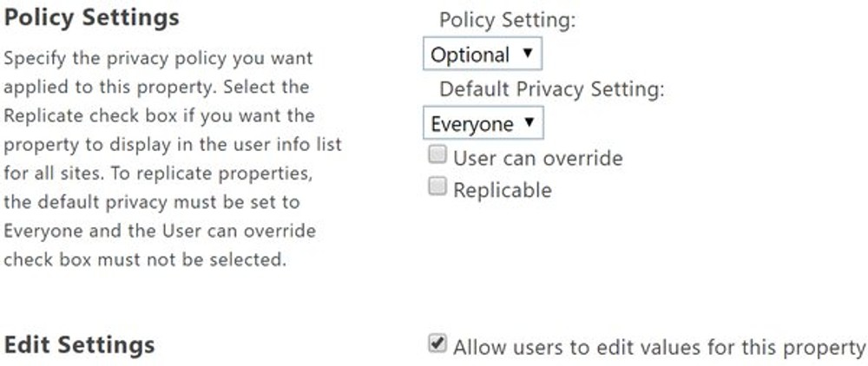The height and width of the screenshot is (366, 868).
Task: Click the selected value "Optional" in the dropdown
Action: pyautogui.click(x=470, y=55)
